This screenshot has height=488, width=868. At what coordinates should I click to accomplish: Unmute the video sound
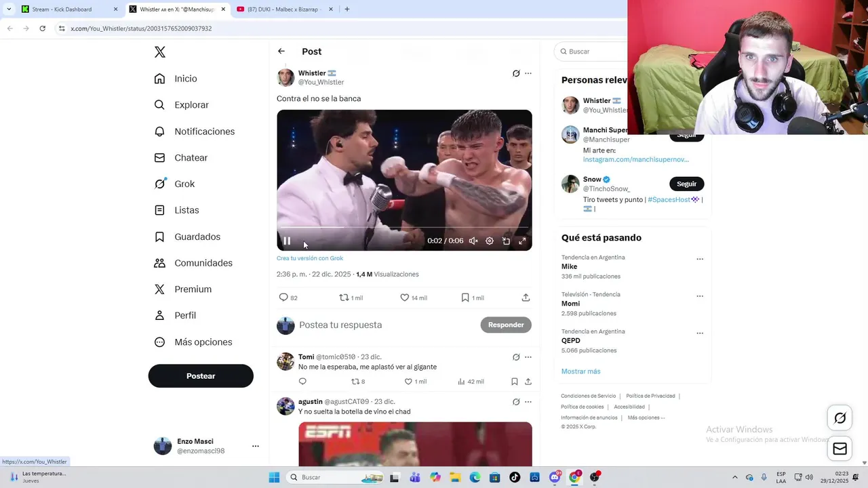pyautogui.click(x=473, y=241)
